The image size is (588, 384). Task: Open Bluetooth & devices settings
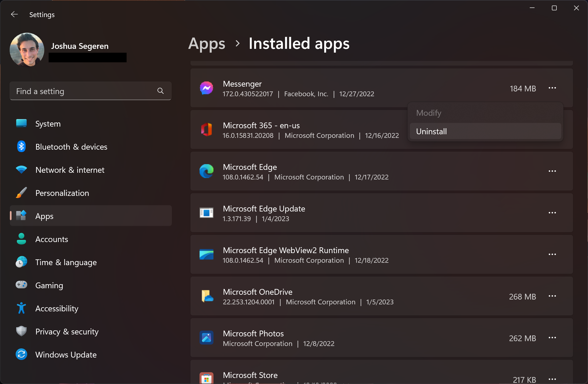coord(90,147)
